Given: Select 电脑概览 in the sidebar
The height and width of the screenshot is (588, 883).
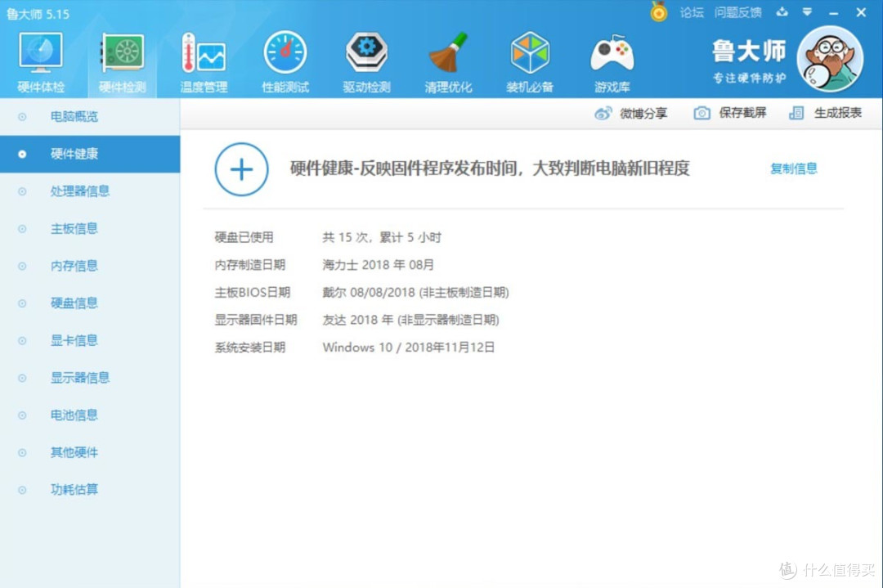Looking at the screenshot, I should [90, 117].
